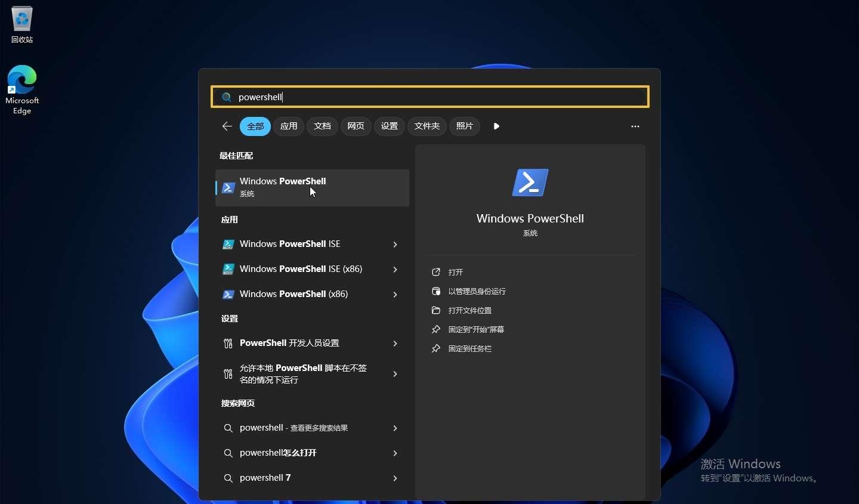Click the icon beside 允许本地 PowerShell 脚本 setting
This screenshot has width=859, height=504.
[228, 374]
